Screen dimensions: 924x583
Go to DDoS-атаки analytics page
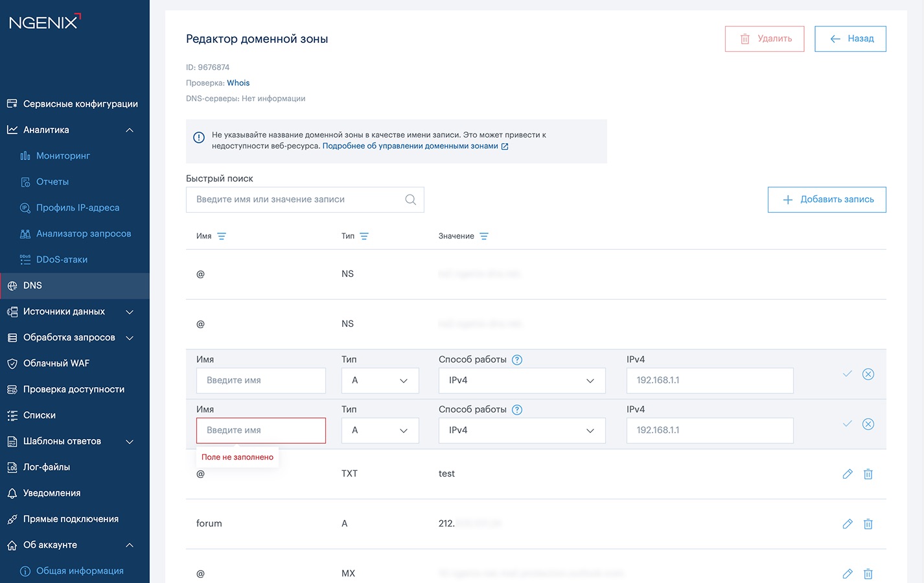(62, 259)
